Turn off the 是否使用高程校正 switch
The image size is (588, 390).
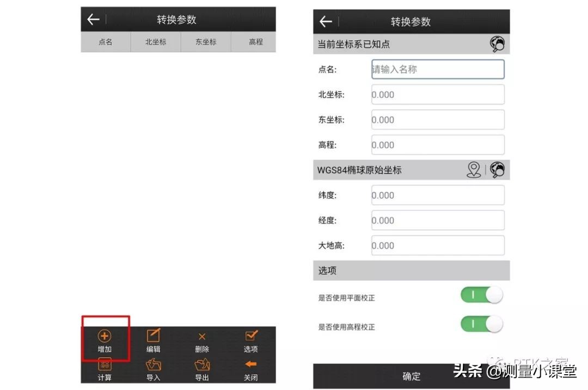point(481,324)
